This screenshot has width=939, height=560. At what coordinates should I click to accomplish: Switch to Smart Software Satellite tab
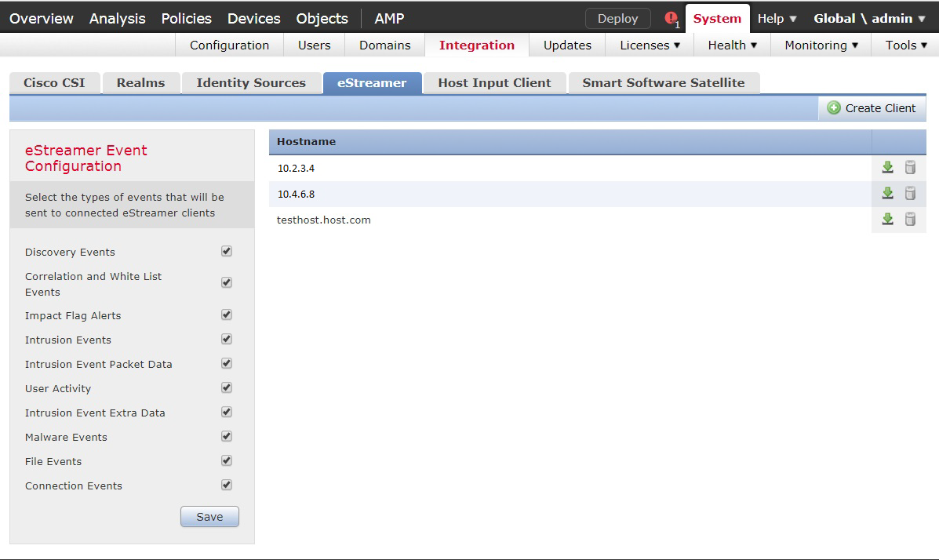point(664,82)
